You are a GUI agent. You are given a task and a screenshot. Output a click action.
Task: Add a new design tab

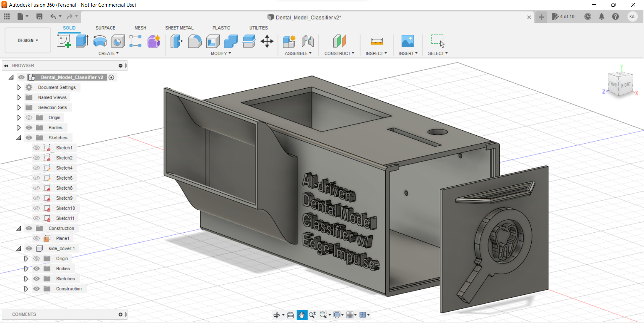[x=541, y=17]
